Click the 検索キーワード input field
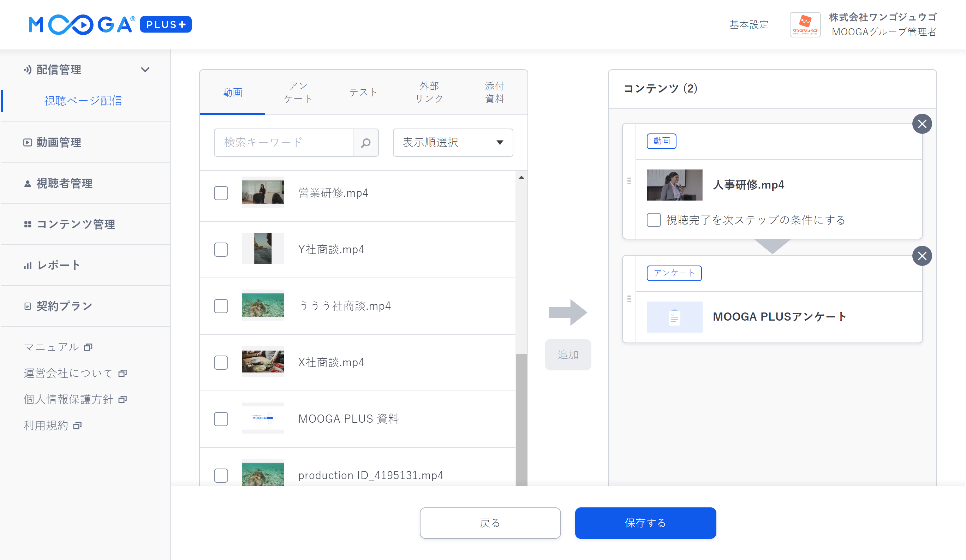 point(283,143)
